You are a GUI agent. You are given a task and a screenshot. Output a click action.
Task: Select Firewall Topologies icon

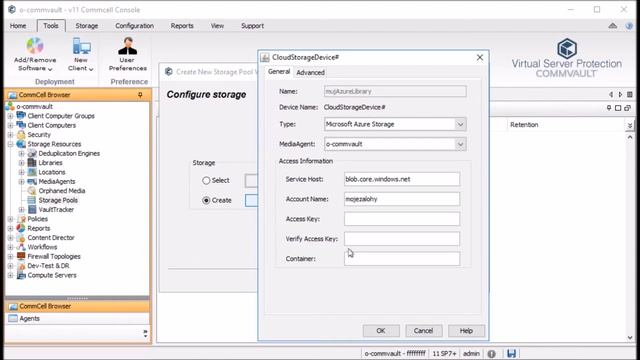[21, 257]
